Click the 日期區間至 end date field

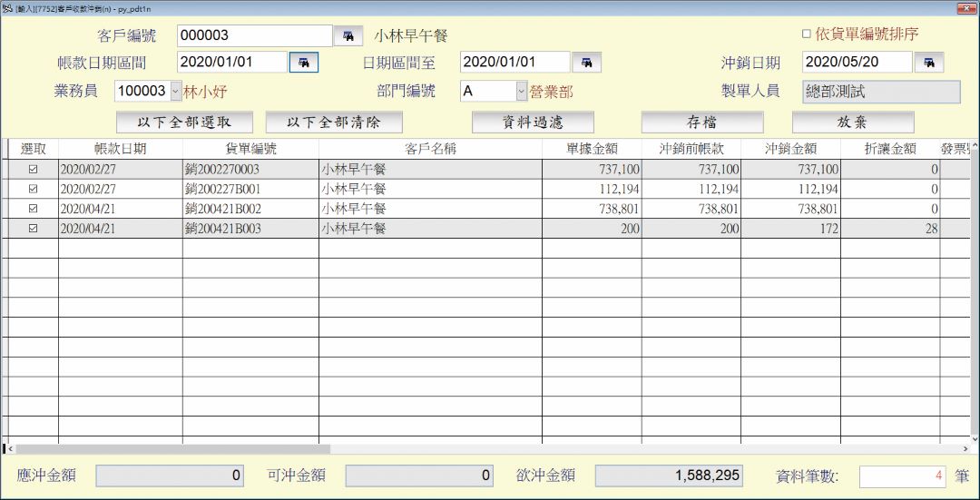515,63
